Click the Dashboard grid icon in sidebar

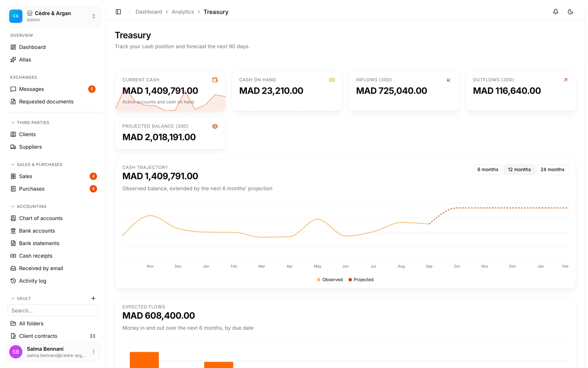pos(13,47)
